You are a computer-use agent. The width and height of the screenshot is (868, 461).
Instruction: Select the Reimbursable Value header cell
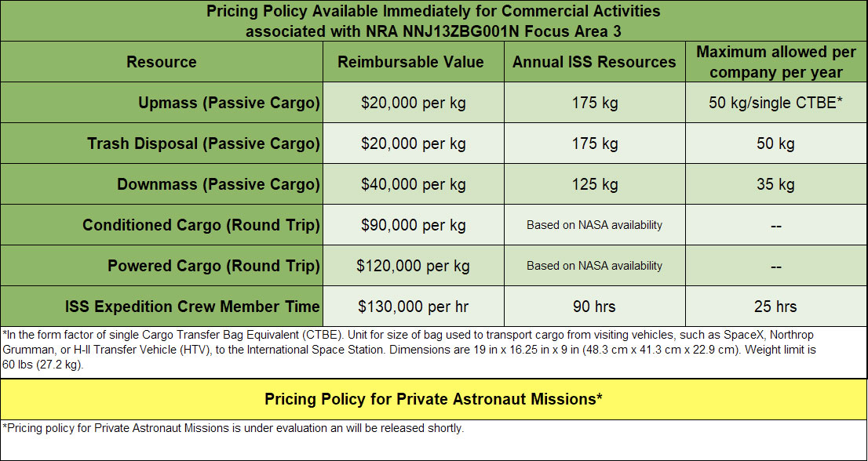coord(414,62)
